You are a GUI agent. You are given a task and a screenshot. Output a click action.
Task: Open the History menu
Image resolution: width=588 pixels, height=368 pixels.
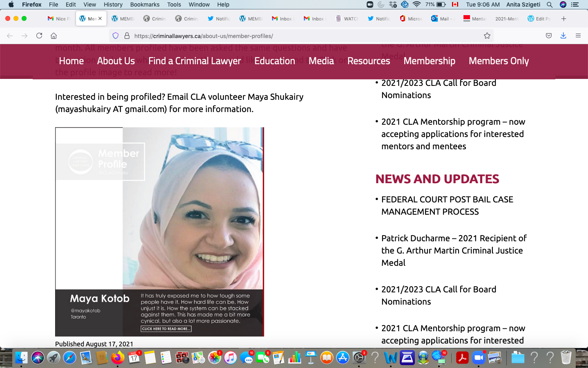(113, 4)
